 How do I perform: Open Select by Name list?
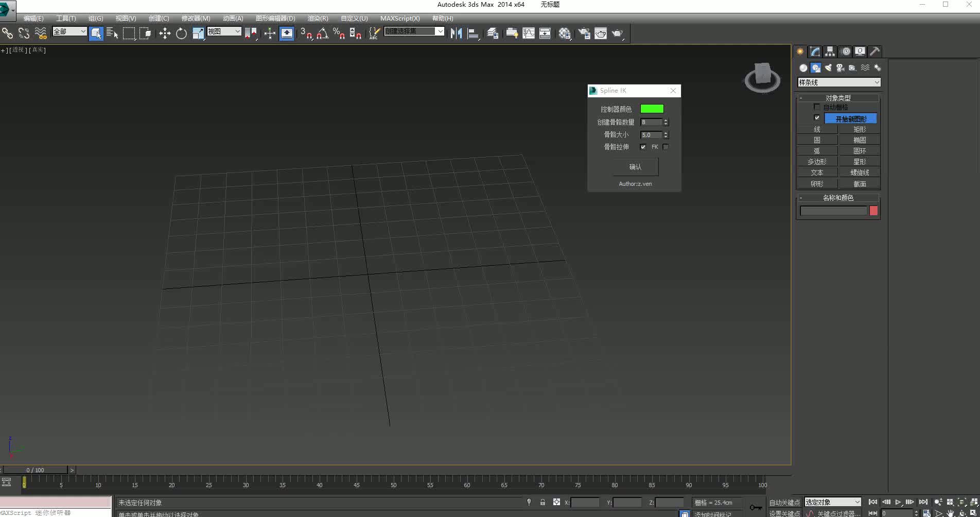[112, 33]
